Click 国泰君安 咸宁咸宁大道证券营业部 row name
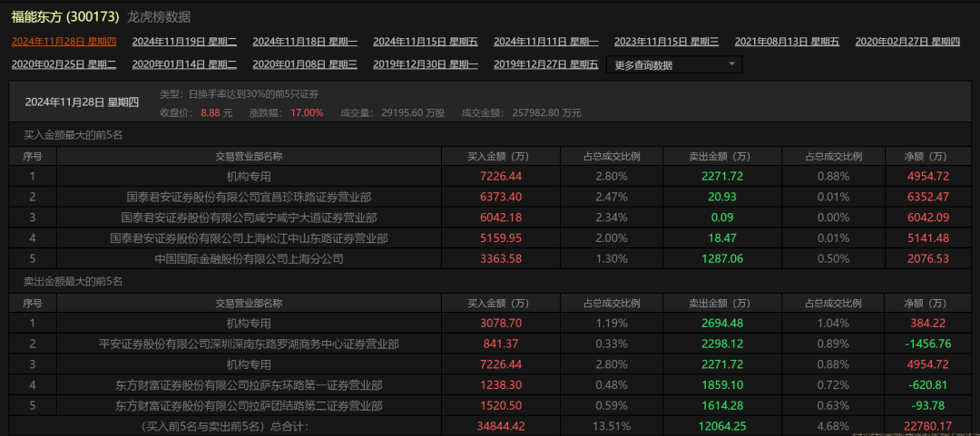 (x=249, y=218)
